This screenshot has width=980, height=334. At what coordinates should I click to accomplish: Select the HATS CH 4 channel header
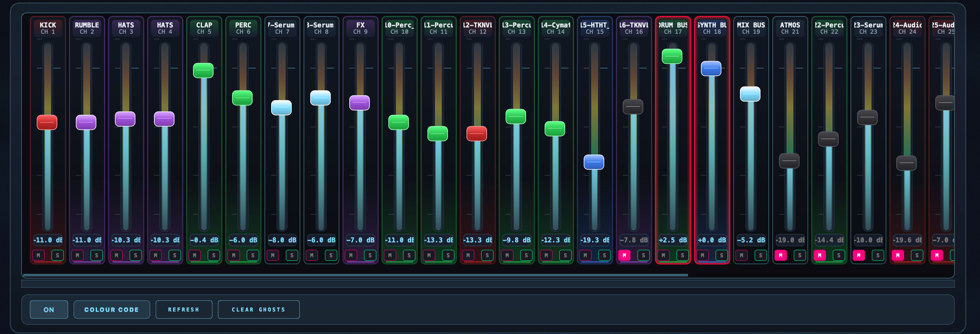click(x=165, y=28)
